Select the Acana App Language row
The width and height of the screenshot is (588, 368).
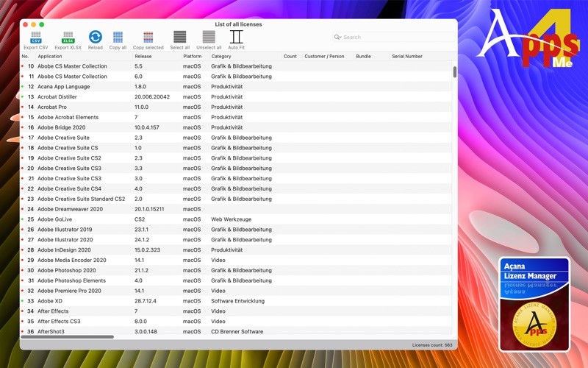coord(236,86)
